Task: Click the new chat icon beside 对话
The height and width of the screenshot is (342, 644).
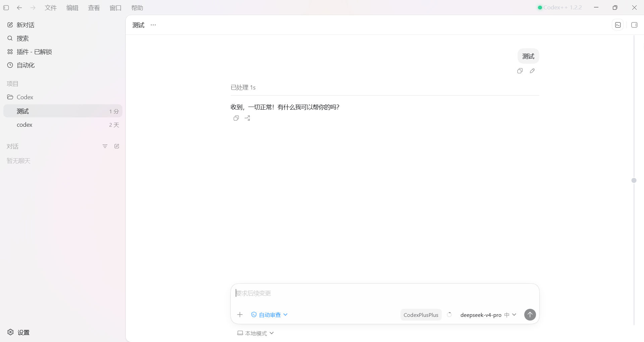Action: pyautogui.click(x=117, y=146)
